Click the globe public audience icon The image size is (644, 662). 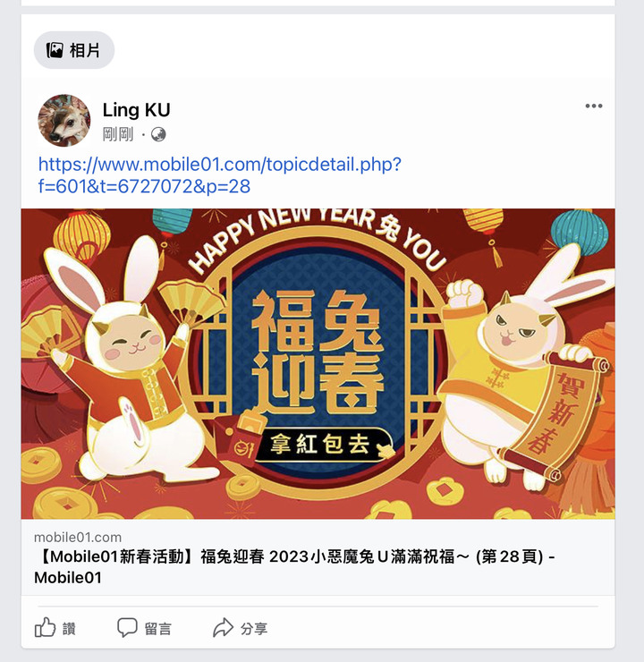[158, 135]
